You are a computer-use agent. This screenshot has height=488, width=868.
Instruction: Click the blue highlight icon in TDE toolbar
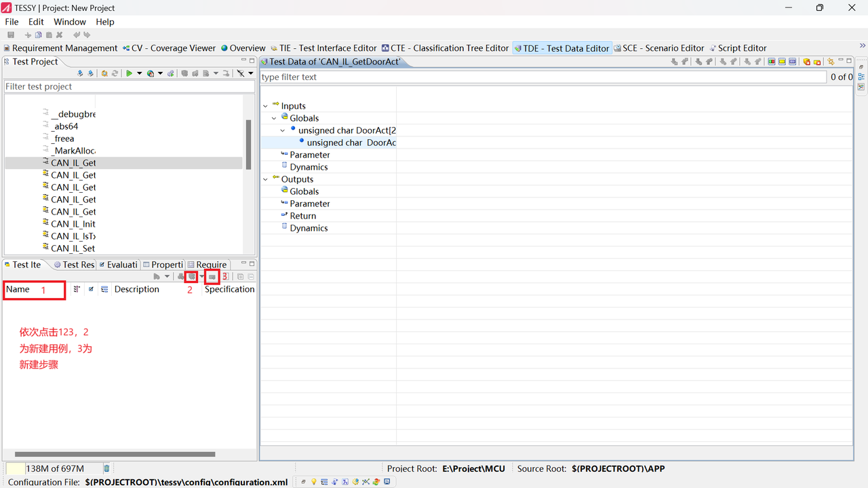click(792, 62)
